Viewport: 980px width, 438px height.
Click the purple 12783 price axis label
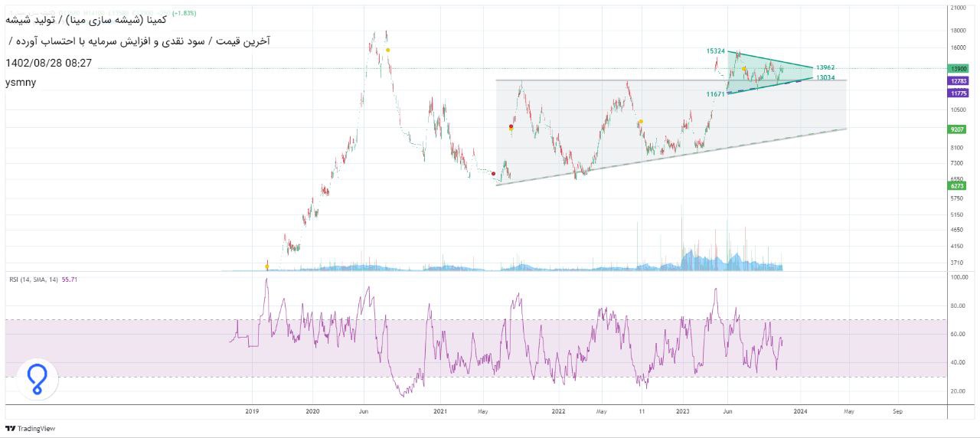point(958,80)
